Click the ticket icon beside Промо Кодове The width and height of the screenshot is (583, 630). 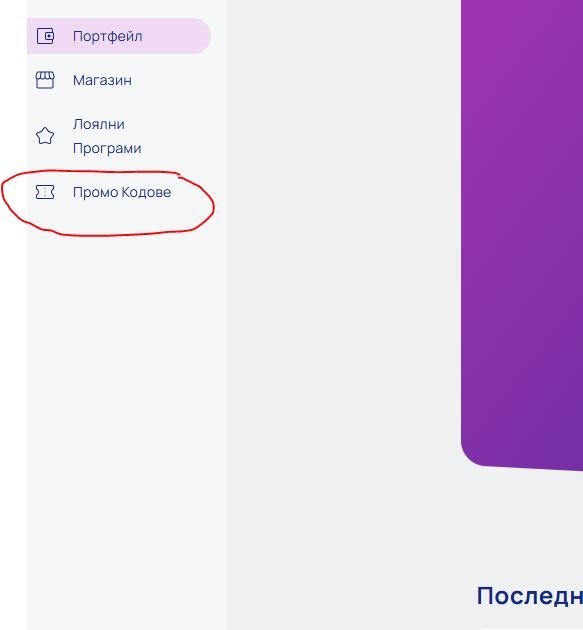[45, 192]
